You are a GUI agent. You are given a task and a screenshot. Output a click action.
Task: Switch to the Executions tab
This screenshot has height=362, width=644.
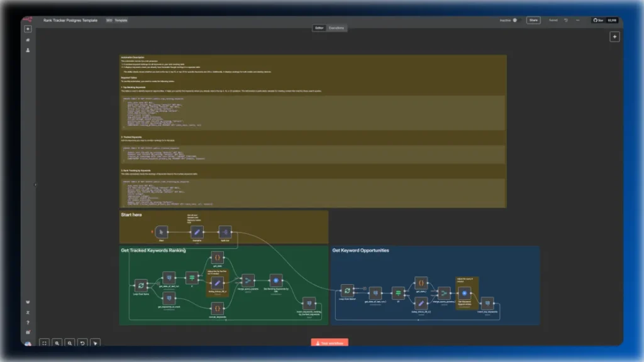coord(336,28)
